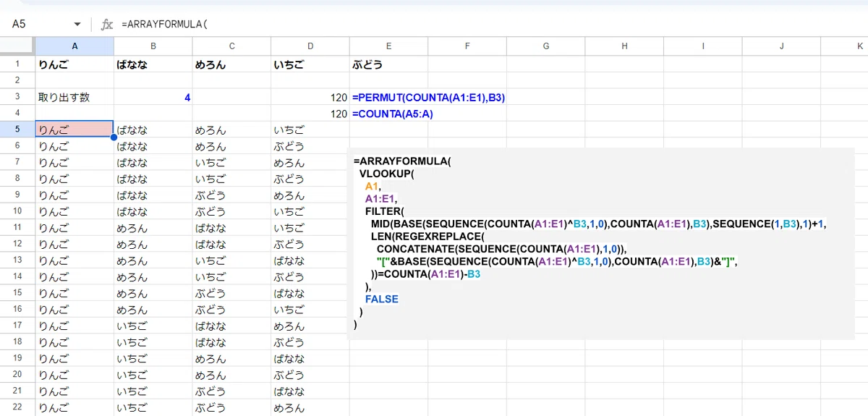
Task: Click cell C7 containing いちご
Action: 231,163
